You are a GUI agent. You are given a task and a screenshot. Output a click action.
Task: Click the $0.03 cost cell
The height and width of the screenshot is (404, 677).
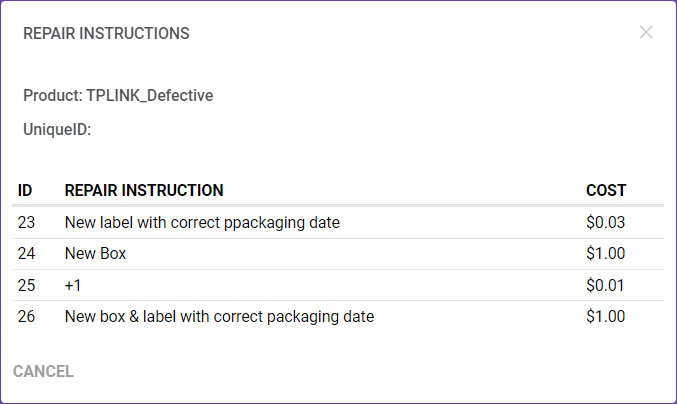pos(606,223)
